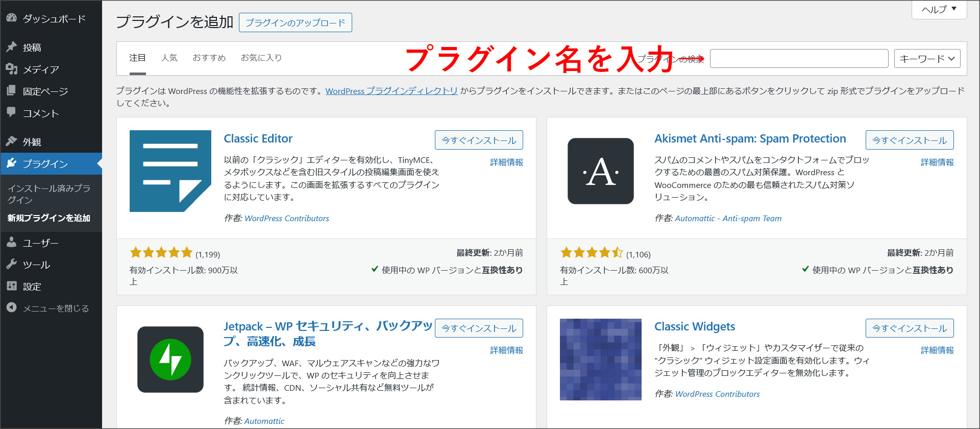Install Akismet with 今すぐインストール

coord(910,140)
